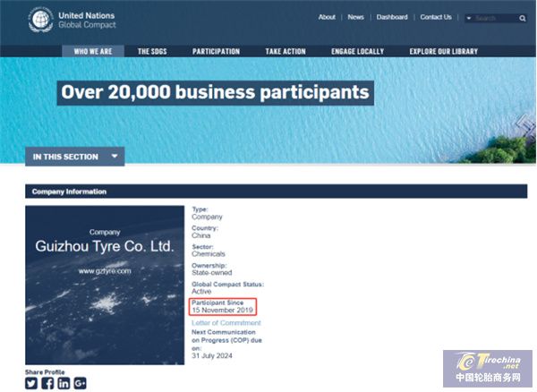
Task: Click the 'Chemicals' sector value
Action: (209, 254)
